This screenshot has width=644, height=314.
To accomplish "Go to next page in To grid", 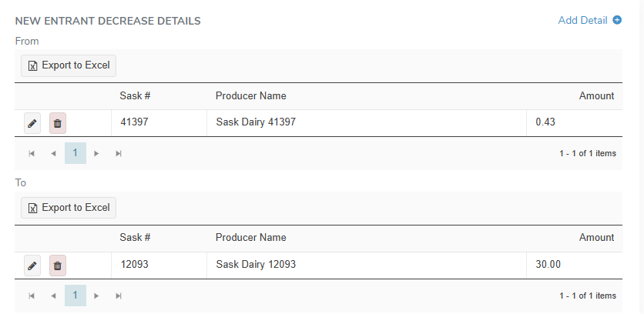I will pos(96,296).
